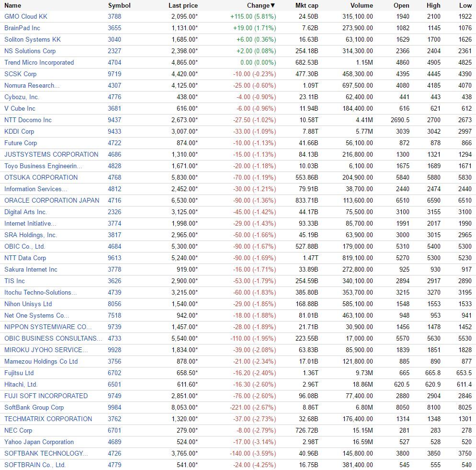This screenshot has height=470, width=476.
Task: Click ticker symbol 9433
Action: point(114,132)
